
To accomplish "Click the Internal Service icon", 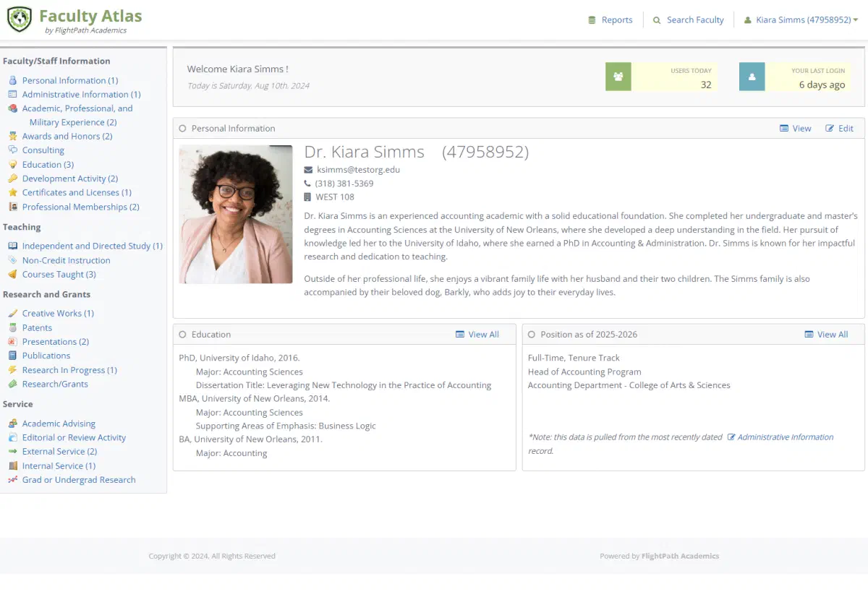I will click(x=12, y=465).
